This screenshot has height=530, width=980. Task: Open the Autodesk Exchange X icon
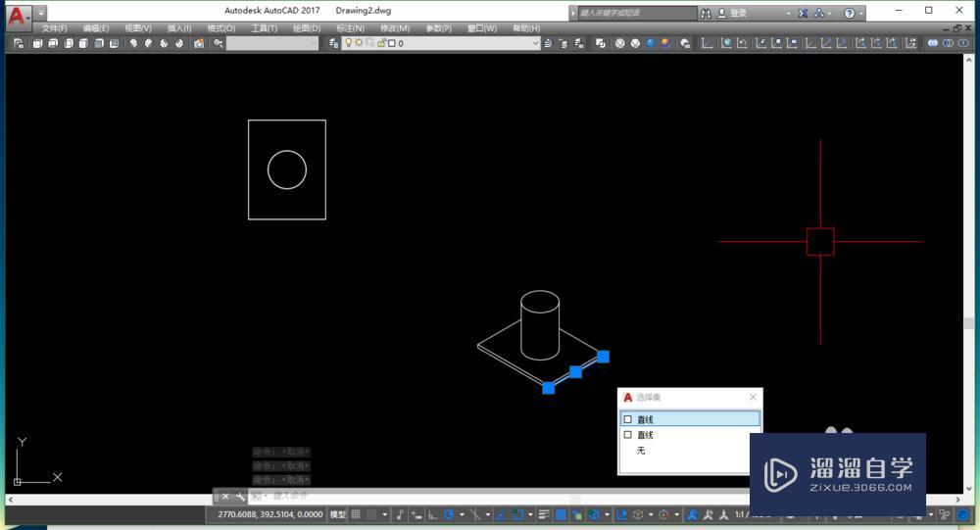[804, 13]
